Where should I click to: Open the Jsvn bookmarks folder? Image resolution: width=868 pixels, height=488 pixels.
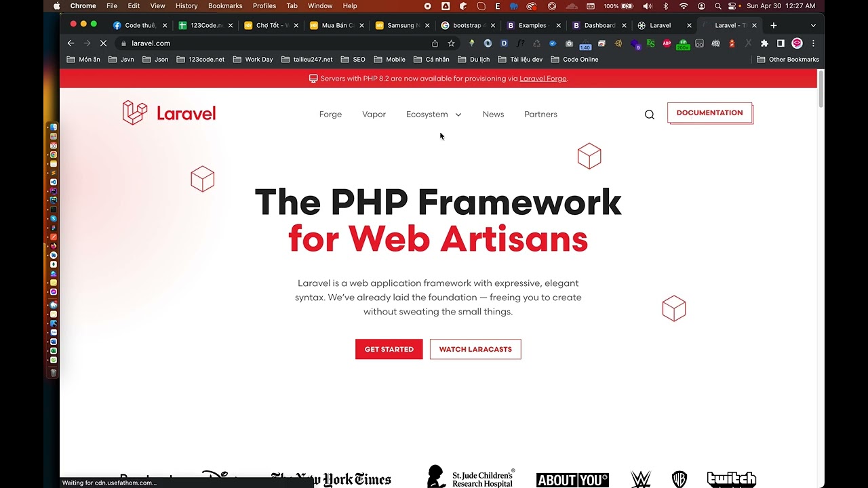pyautogui.click(x=121, y=60)
